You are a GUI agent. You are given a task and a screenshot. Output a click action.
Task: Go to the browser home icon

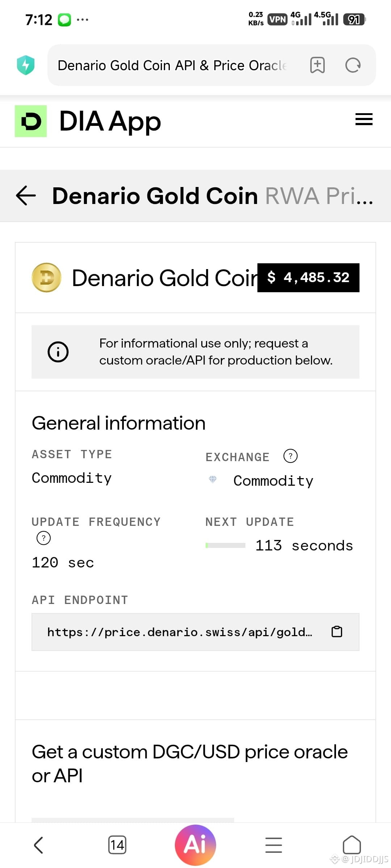pos(352,845)
